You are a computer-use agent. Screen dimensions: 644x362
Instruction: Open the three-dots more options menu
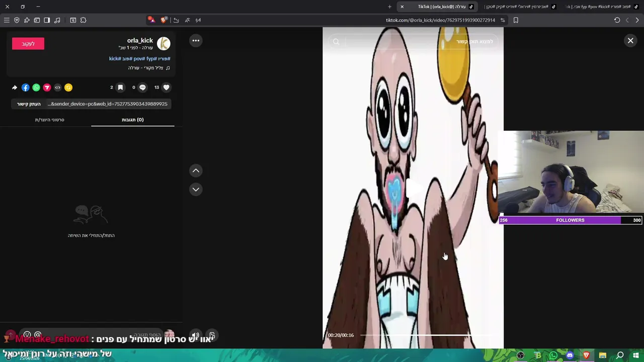coord(196,41)
